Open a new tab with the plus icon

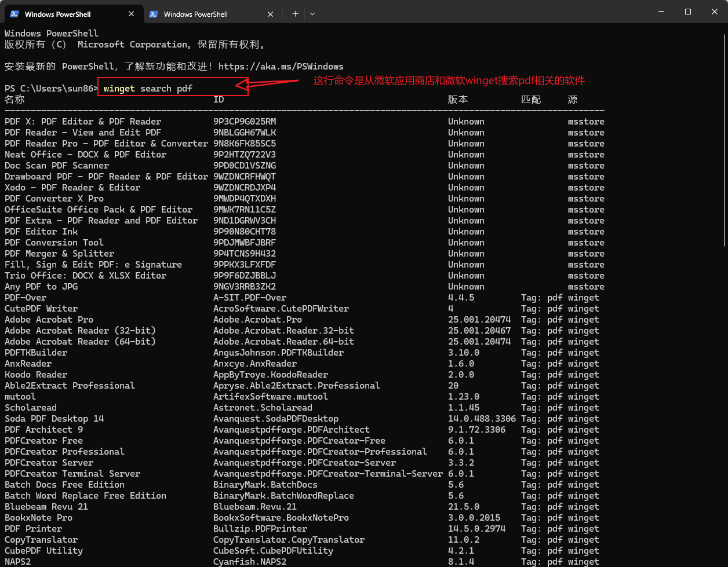[296, 13]
